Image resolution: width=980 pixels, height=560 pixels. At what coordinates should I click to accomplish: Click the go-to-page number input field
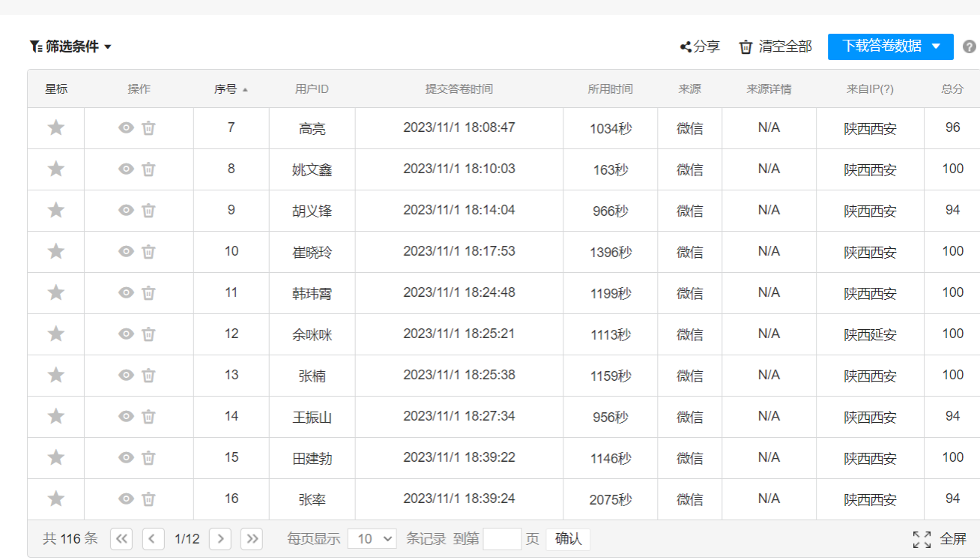[502, 539]
